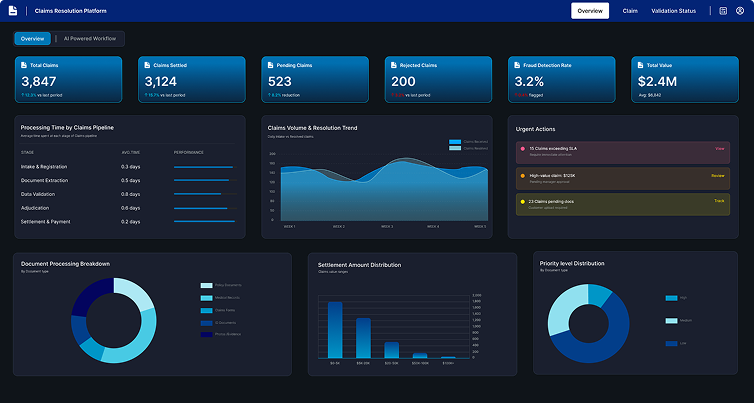This screenshot has height=403, width=754.
Task: Click Review on the High-value claim alert
Action: pos(718,175)
